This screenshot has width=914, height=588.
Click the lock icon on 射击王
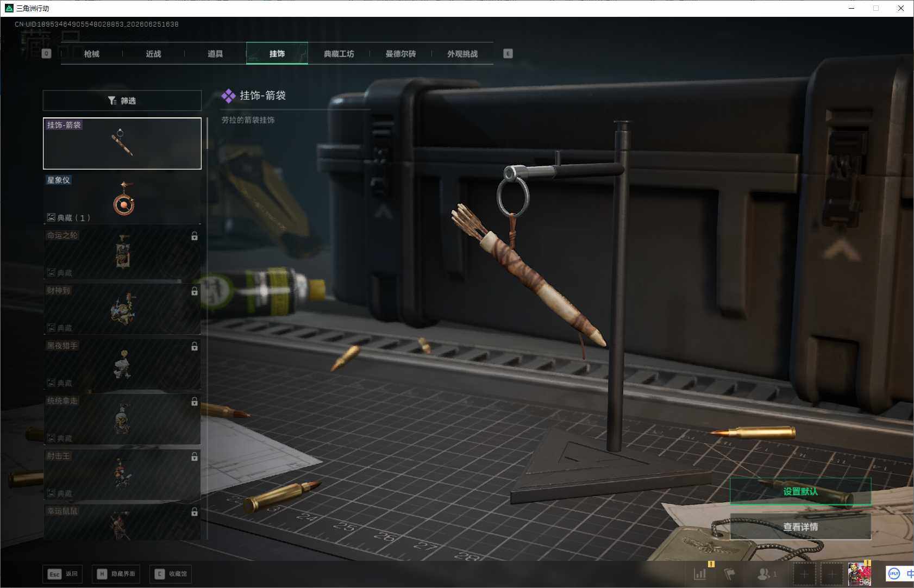(195, 457)
